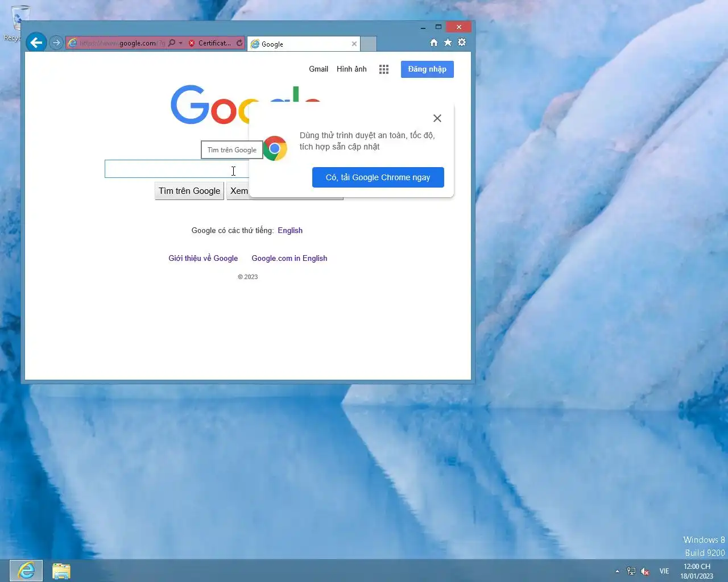728x582 pixels.
Task: Open the favorites star icon
Action: coord(448,43)
